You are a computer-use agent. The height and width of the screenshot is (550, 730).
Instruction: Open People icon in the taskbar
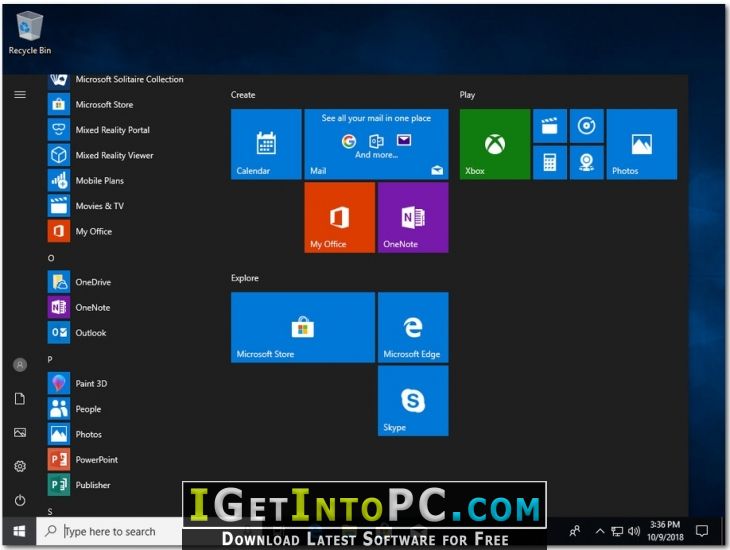575,531
